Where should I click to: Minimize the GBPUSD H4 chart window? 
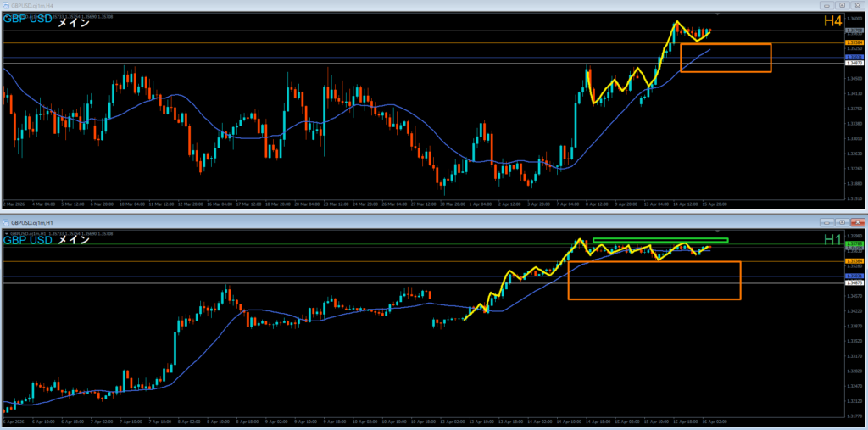point(828,5)
